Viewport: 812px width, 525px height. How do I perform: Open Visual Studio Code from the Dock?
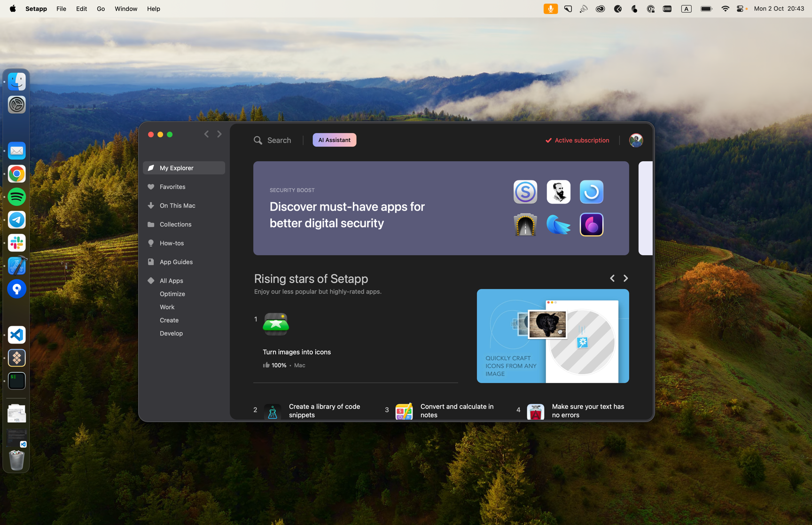16,335
